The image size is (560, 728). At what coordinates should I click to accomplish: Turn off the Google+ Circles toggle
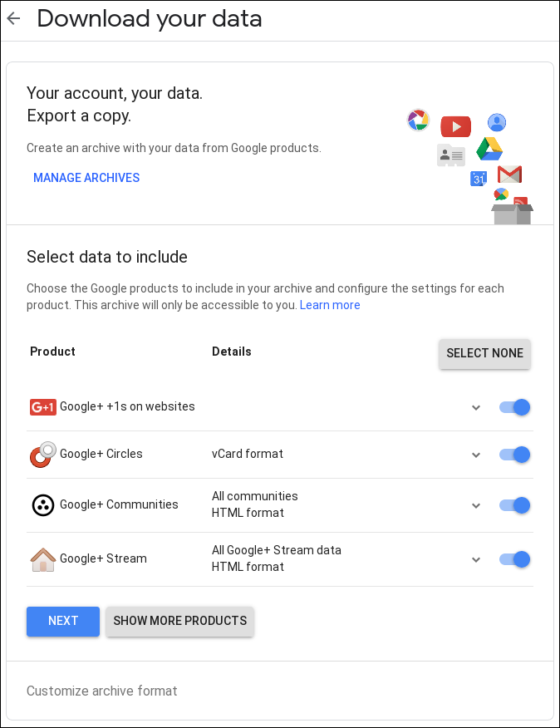point(514,455)
